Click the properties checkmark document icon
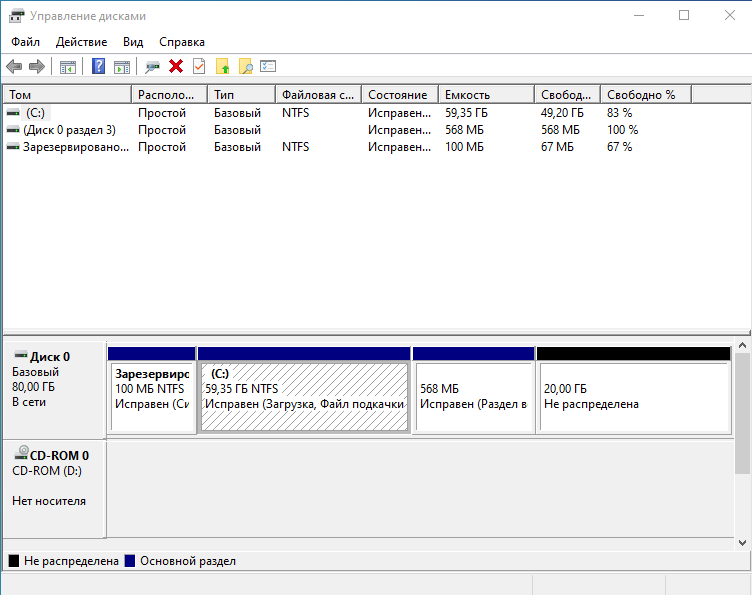The width and height of the screenshot is (752, 595). (x=199, y=67)
